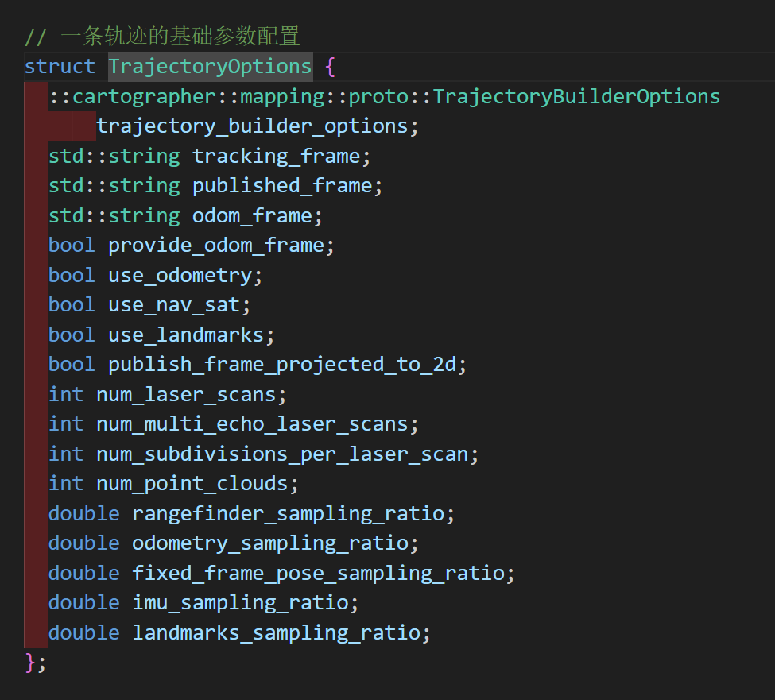
Task: Click the num_point_clouds member
Action: click(x=192, y=484)
